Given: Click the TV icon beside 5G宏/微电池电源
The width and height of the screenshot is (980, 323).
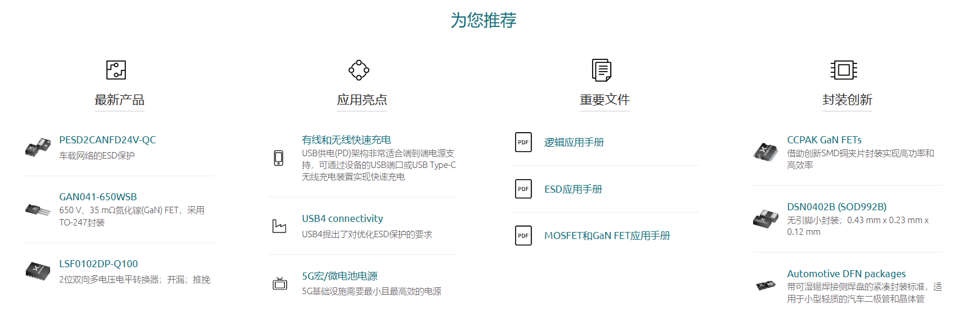Looking at the screenshot, I should click(280, 284).
